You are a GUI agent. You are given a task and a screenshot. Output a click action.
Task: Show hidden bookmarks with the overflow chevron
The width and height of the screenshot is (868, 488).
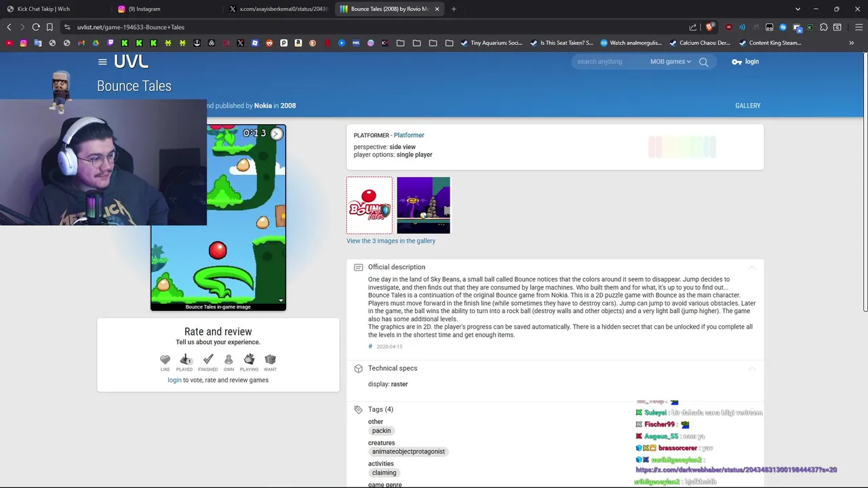point(851,43)
